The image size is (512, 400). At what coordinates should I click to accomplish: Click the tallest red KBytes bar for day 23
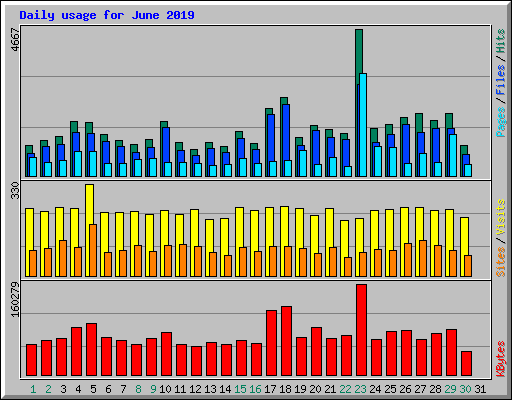361,330
